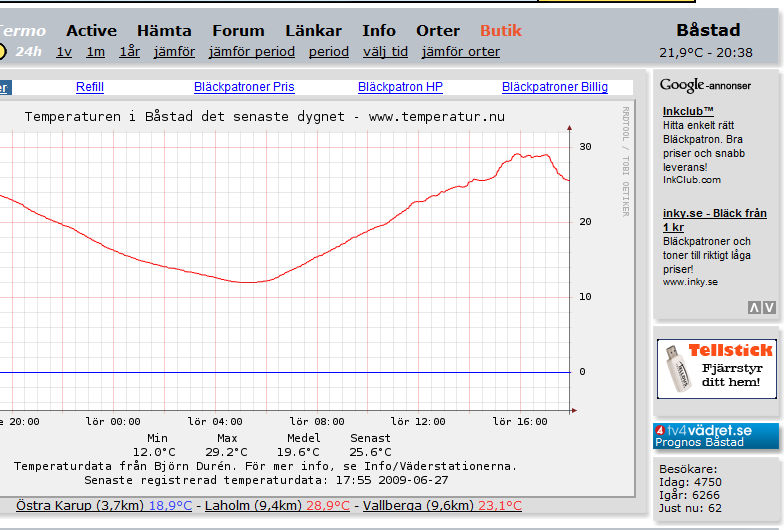Open the välj tid option

385,52
